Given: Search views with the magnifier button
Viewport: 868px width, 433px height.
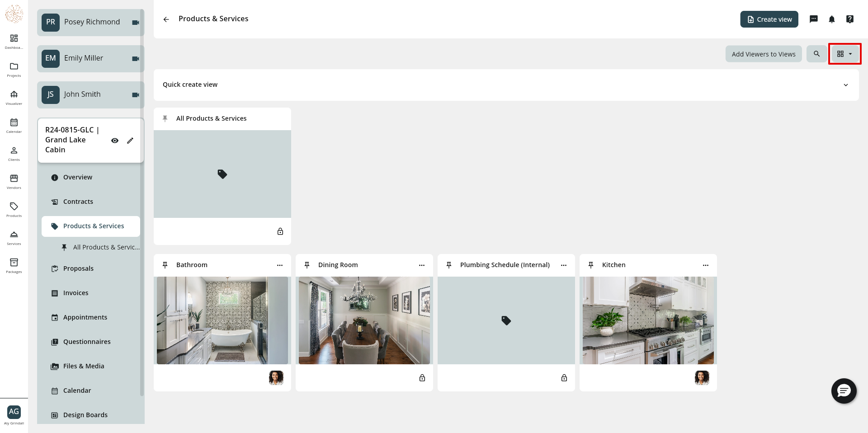Looking at the screenshot, I should (816, 54).
